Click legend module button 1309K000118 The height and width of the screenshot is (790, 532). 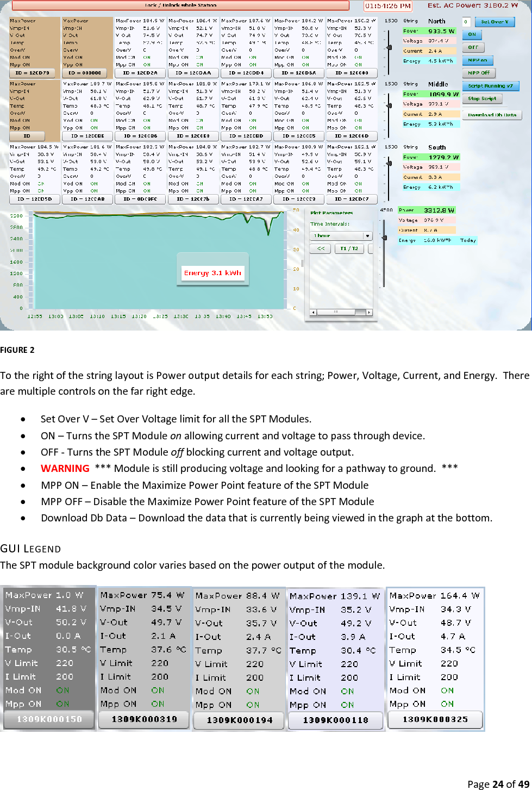click(335, 720)
